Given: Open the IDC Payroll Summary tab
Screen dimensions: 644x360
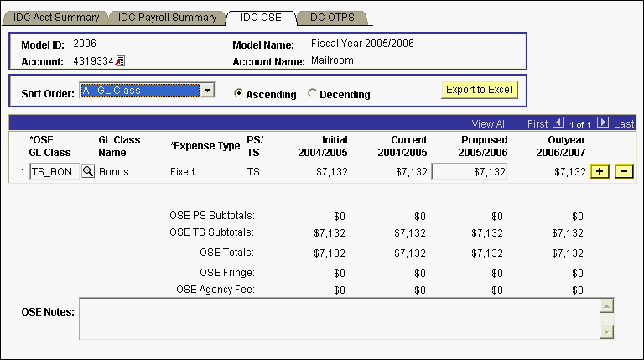Looking at the screenshot, I should click(167, 18).
